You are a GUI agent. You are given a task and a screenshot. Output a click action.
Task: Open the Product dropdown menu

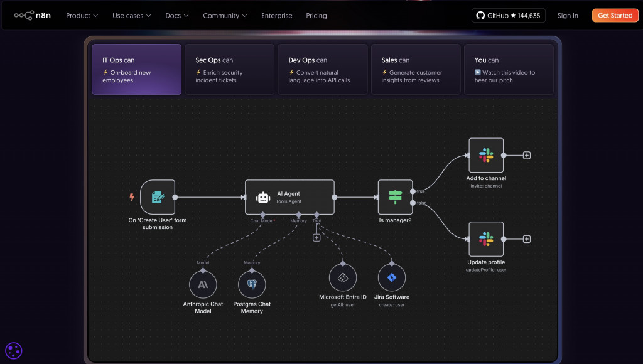82,16
